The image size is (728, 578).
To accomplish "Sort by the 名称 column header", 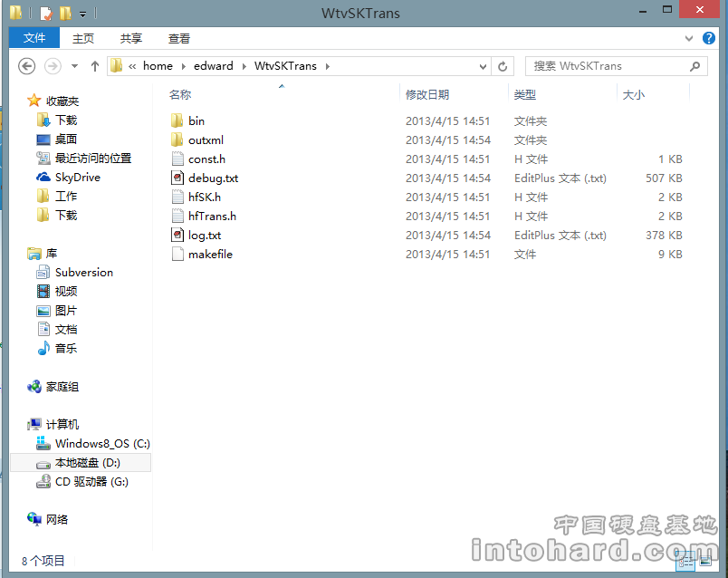I will [x=180, y=95].
